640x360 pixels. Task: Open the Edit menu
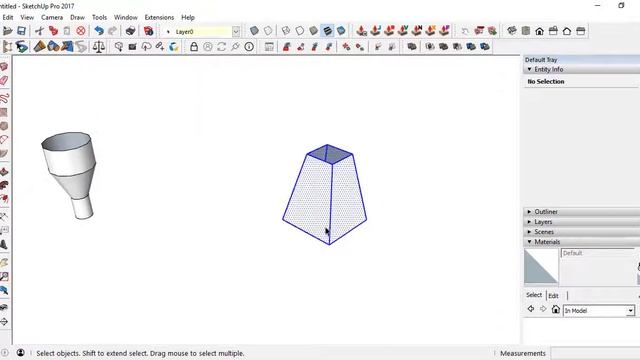pyautogui.click(x=8, y=18)
